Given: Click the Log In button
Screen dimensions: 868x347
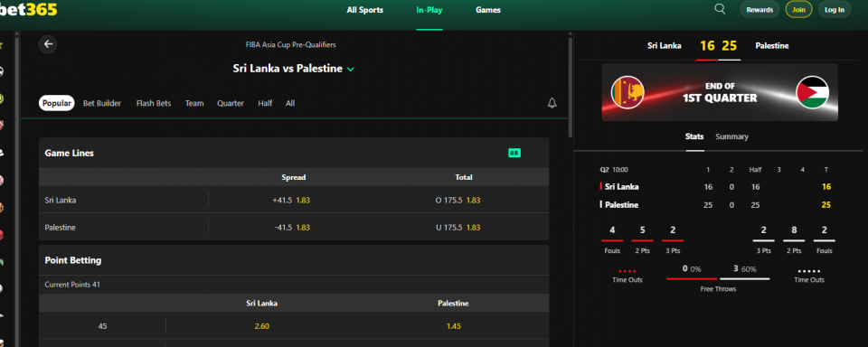Looking at the screenshot, I should (835, 9).
